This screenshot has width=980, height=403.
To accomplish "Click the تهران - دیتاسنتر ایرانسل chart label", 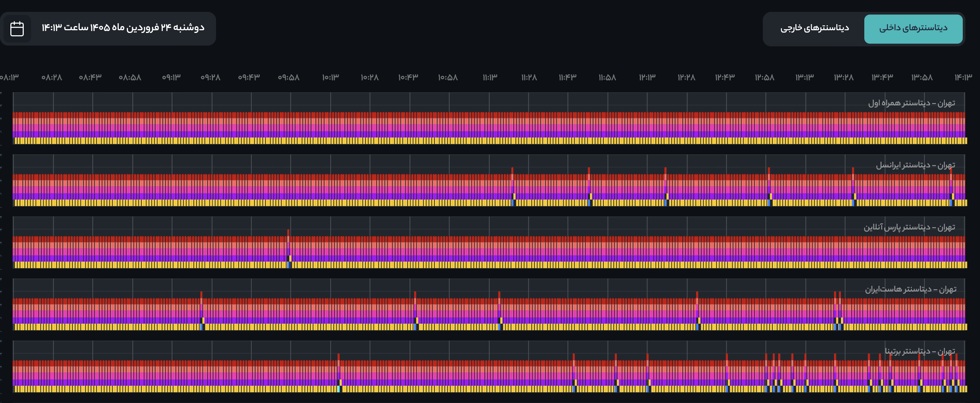I will (915, 165).
